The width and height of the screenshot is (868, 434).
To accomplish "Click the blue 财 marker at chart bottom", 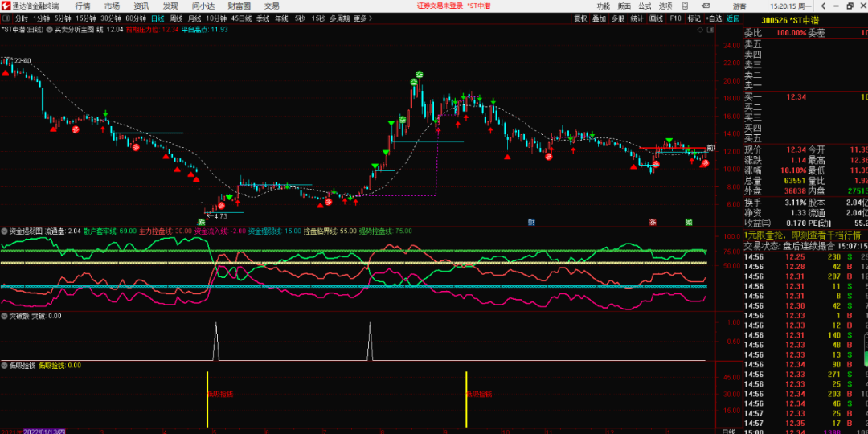I will click(x=531, y=222).
